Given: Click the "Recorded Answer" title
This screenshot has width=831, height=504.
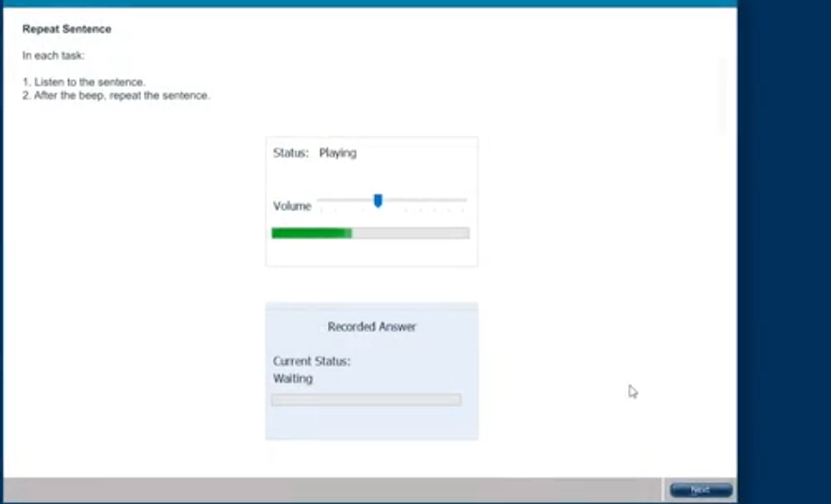Looking at the screenshot, I should click(371, 327).
